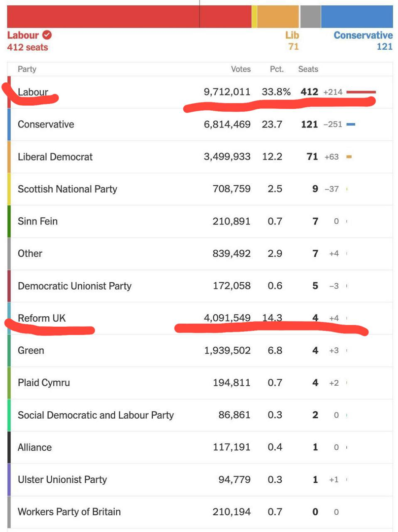398x532 pixels.
Task: Click the Green party row label
Action: [x=31, y=351]
